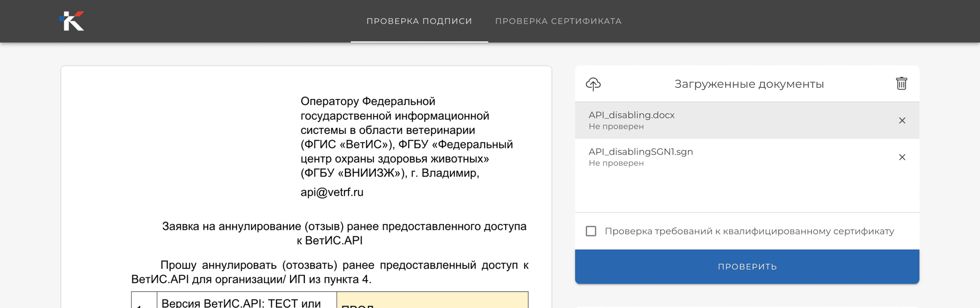The width and height of the screenshot is (980, 308).
Task: Click the Оператору Федеральной addressee line
Action: 368,102
